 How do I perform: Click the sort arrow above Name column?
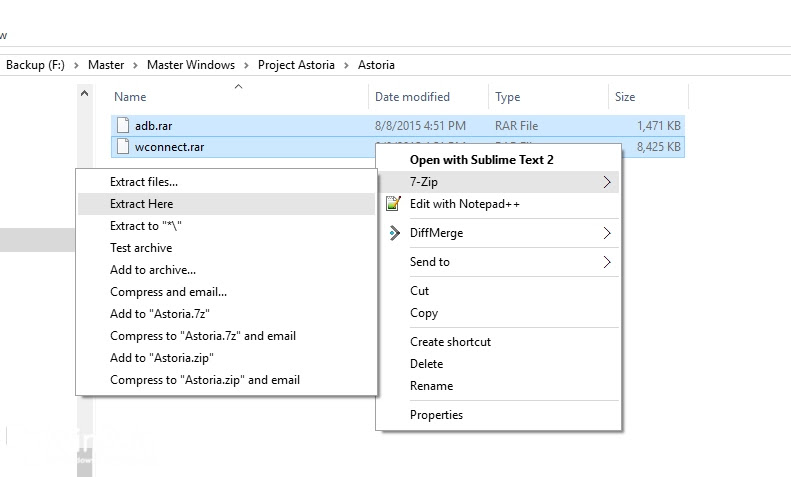tap(239, 87)
